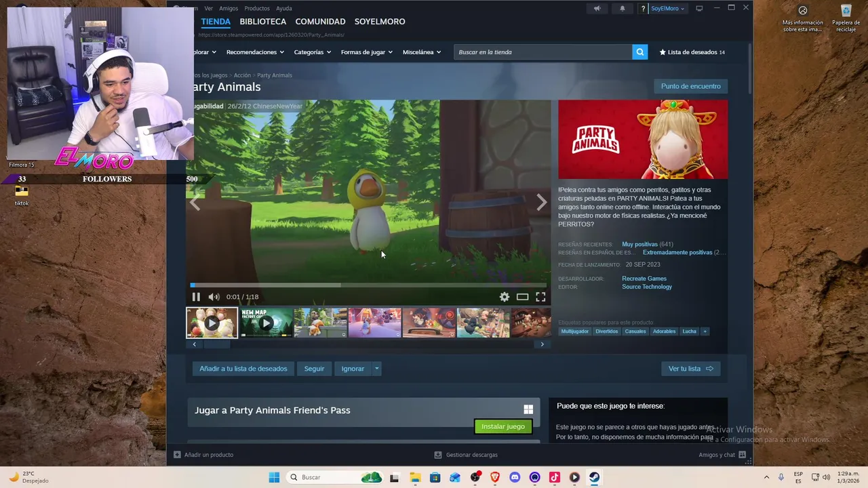The width and height of the screenshot is (868, 488).
Task: Expand the Recomendaciones dropdown
Action: pos(256,52)
